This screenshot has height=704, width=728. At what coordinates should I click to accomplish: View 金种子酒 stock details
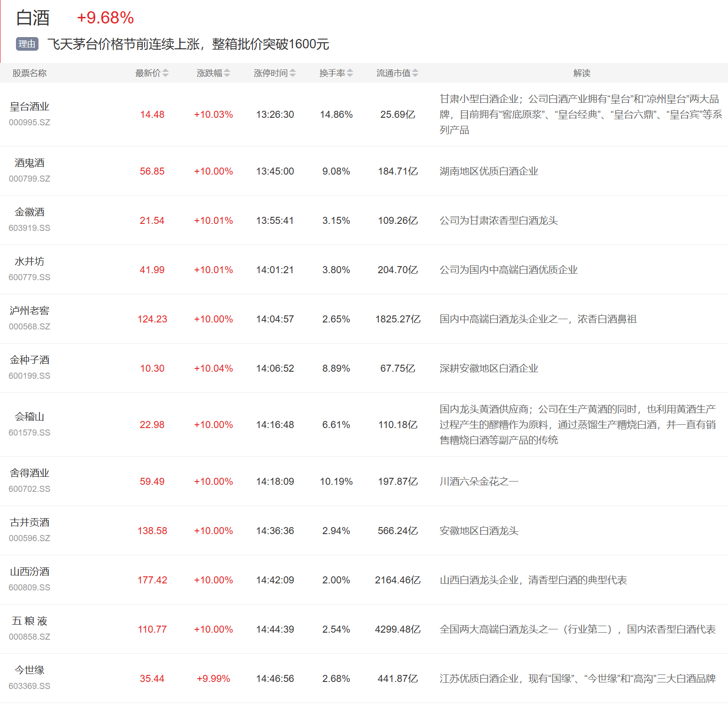click(x=30, y=360)
